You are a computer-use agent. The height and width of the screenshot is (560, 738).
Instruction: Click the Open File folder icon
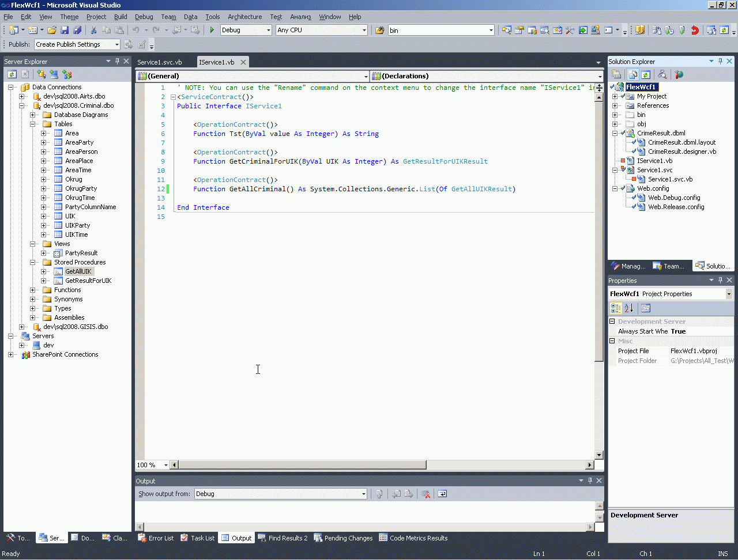point(52,30)
